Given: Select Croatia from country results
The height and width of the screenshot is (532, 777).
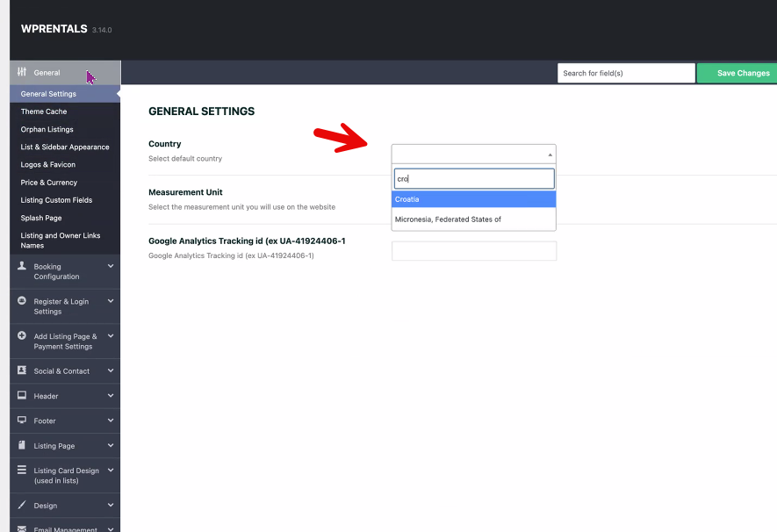Looking at the screenshot, I should tap(474, 199).
